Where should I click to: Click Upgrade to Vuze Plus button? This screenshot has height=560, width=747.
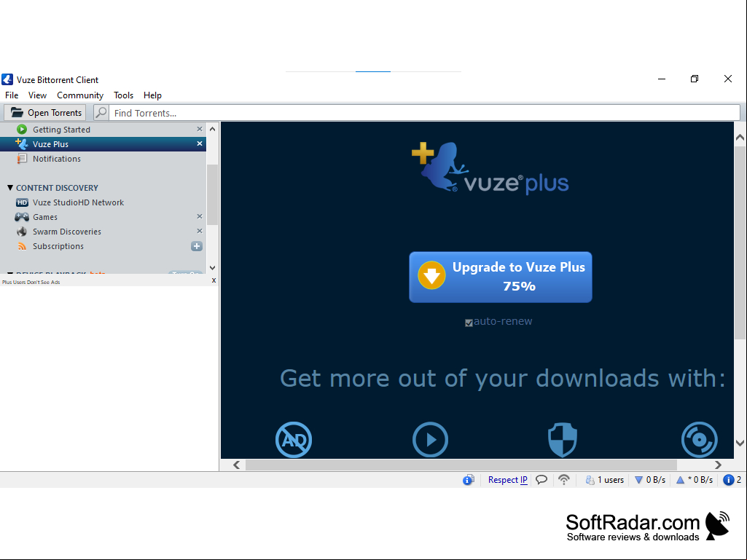(x=501, y=277)
